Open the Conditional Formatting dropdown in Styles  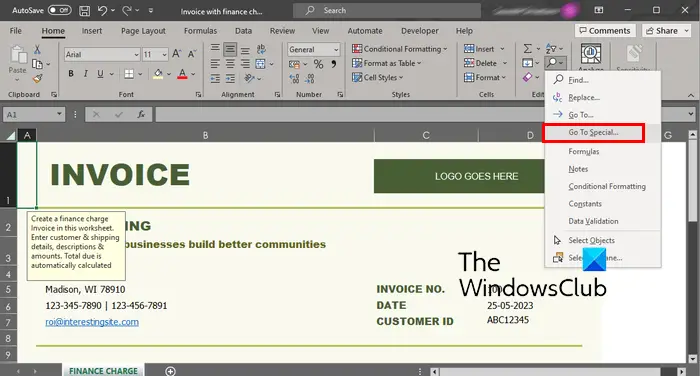399,49
